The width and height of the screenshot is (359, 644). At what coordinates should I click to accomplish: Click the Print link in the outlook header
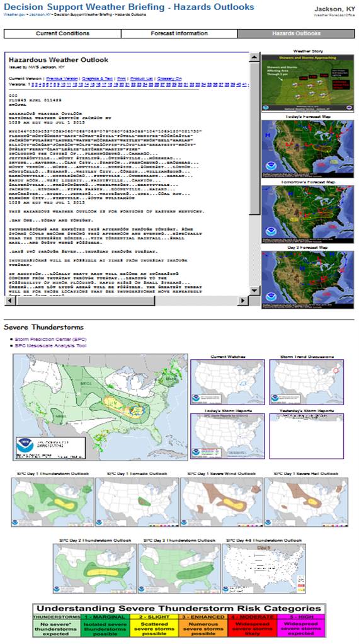click(x=122, y=78)
